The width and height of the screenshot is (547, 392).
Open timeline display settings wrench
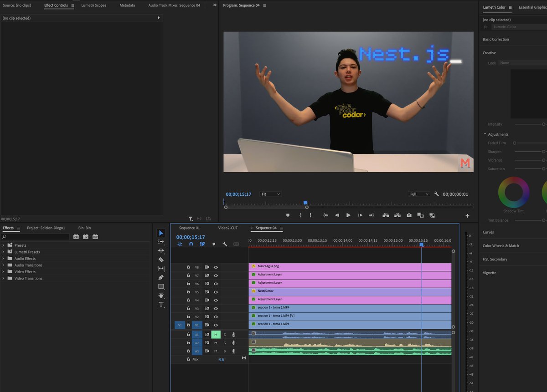coord(225,244)
